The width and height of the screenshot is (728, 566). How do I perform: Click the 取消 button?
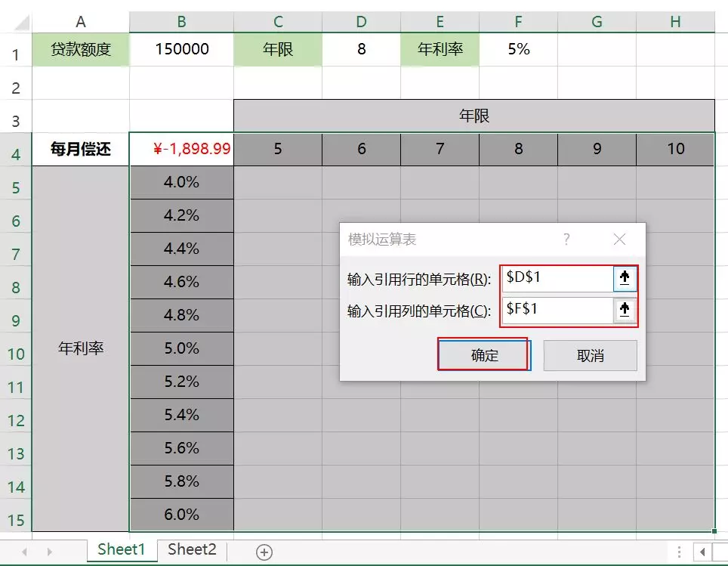pos(590,355)
